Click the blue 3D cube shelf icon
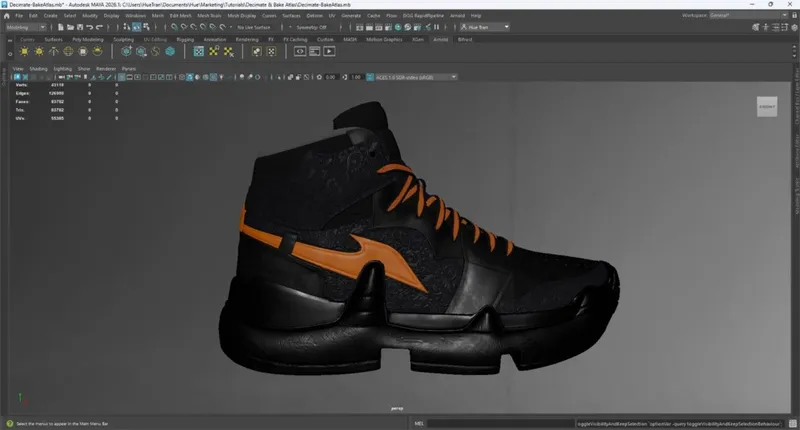The image size is (800, 430). pos(170,51)
